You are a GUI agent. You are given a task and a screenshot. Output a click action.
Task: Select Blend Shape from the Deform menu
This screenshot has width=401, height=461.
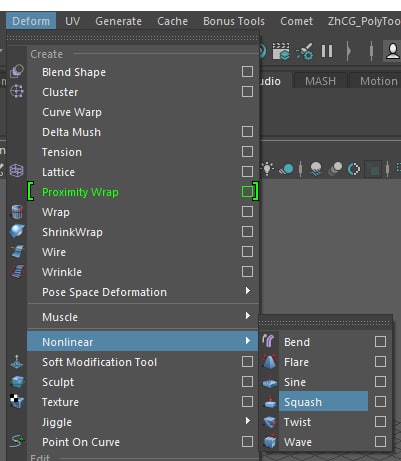pyautogui.click(x=74, y=72)
